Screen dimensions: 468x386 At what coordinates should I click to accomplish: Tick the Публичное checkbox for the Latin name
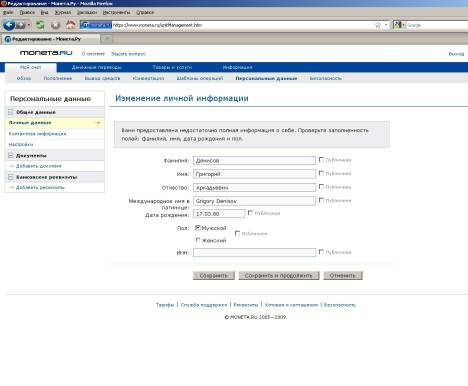[321, 200]
